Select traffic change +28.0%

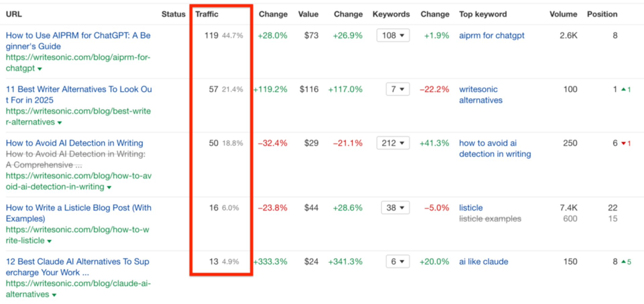(x=272, y=36)
